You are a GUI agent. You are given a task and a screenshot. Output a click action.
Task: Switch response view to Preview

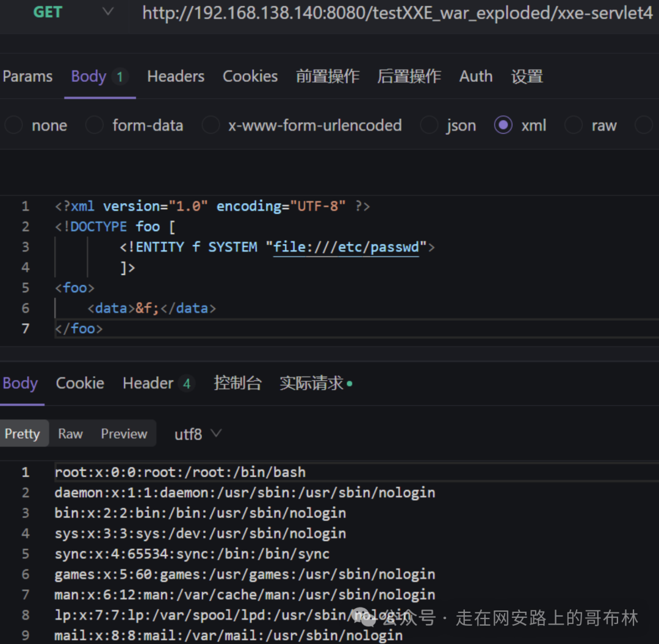coord(124,434)
